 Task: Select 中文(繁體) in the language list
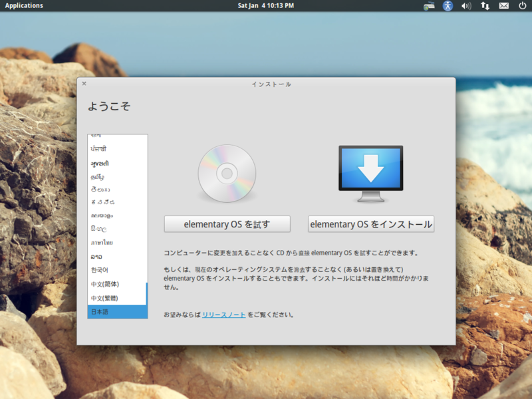click(x=117, y=298)
